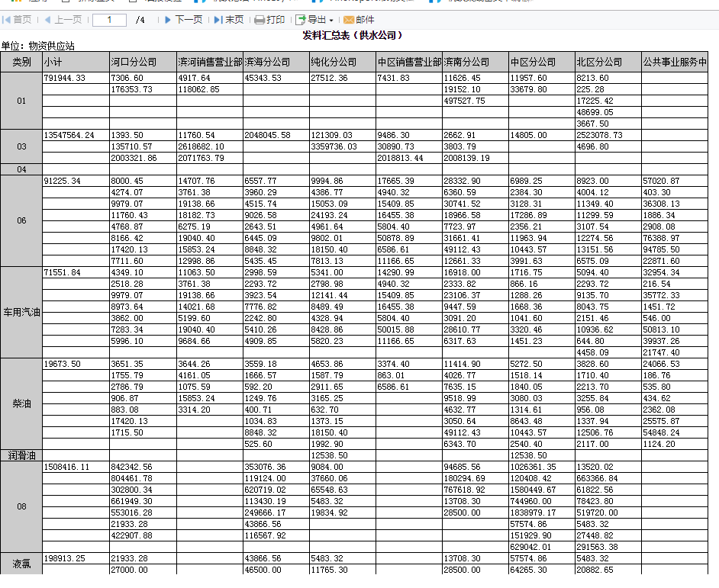
Task: Click cell value 46500.00
Action: [263, 570]
